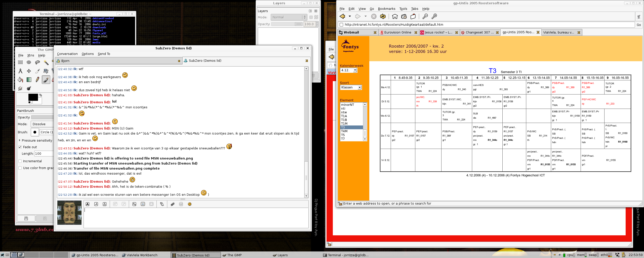The image size is (644, 258).
Task: Toggle underline text in chat toolbar
Action: [105, 204]
